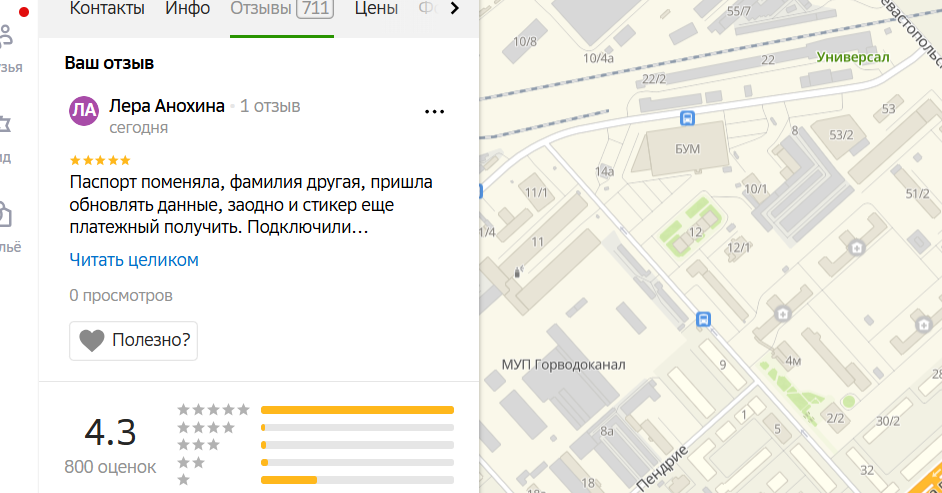Screen dimensions: 942x493
Task: Click the БУМ building on the map
Action: pyautogui.click(x=687, y=149)
